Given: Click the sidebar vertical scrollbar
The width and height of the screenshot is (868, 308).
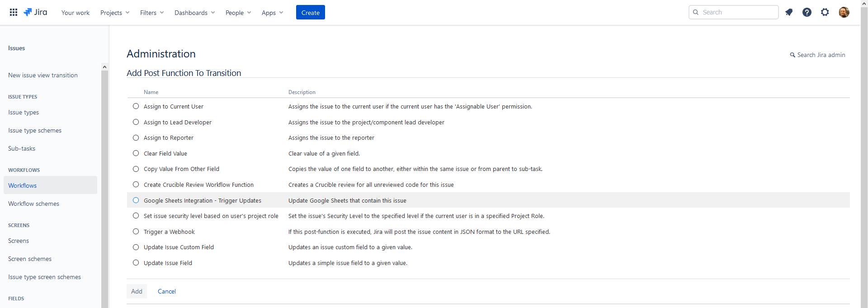Looking at the screenshot, I should pyautogui.click(x=104, y=181).
